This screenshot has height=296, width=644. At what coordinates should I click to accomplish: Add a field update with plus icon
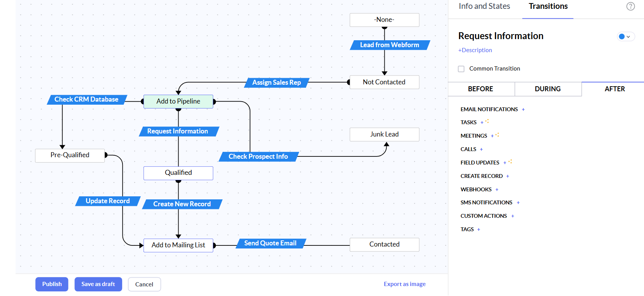point(505,163)
